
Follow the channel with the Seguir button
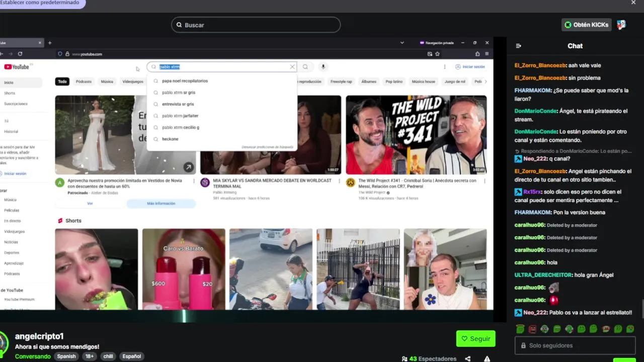point(476,338)
